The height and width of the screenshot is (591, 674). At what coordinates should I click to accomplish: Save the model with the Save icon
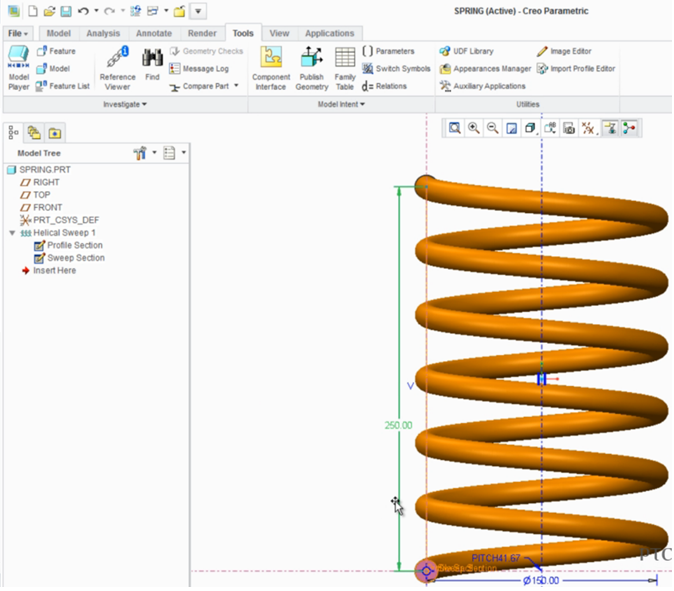tap(66, 11)
